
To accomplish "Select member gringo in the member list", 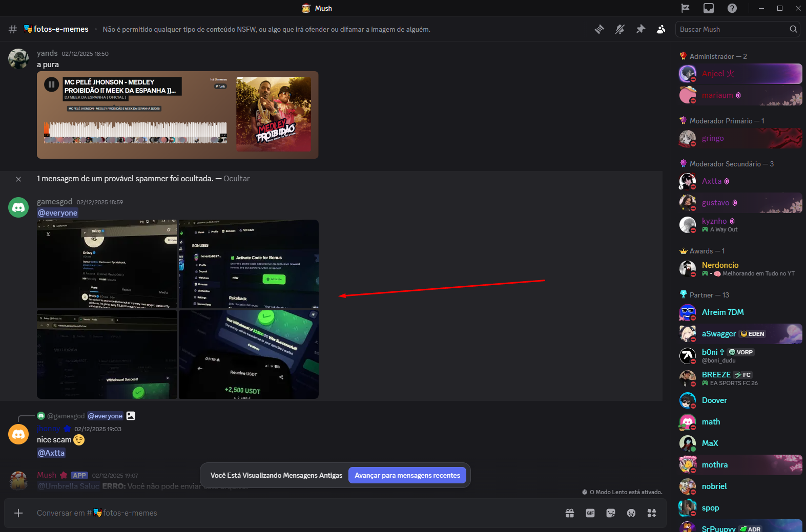I will click(740, 138).
